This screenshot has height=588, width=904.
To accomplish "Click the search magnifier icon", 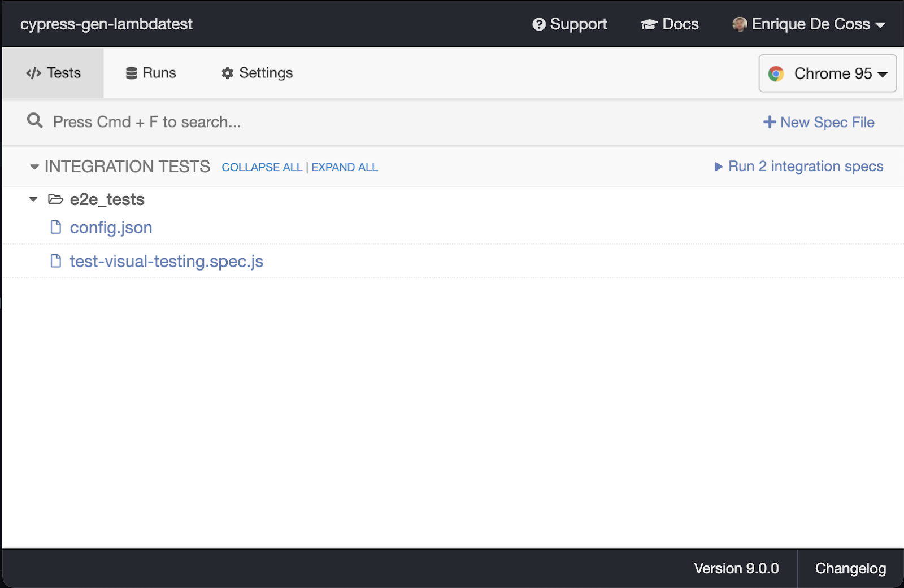I will pos(35,120).
